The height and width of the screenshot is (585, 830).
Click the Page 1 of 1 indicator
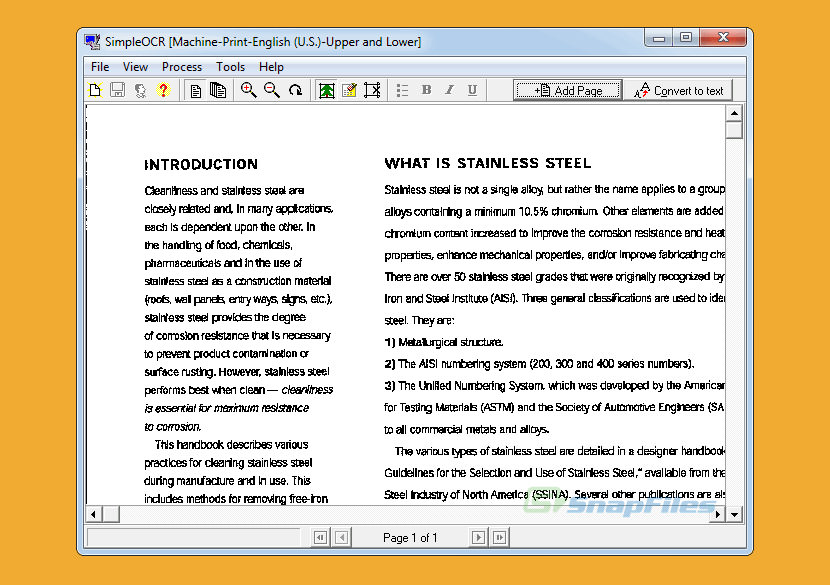tap(410, 538)
